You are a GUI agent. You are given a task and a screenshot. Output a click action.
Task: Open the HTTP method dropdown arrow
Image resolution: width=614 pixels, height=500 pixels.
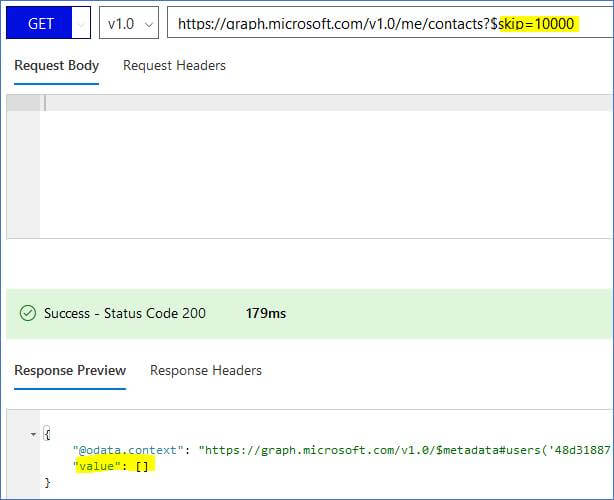pos(81,23)
